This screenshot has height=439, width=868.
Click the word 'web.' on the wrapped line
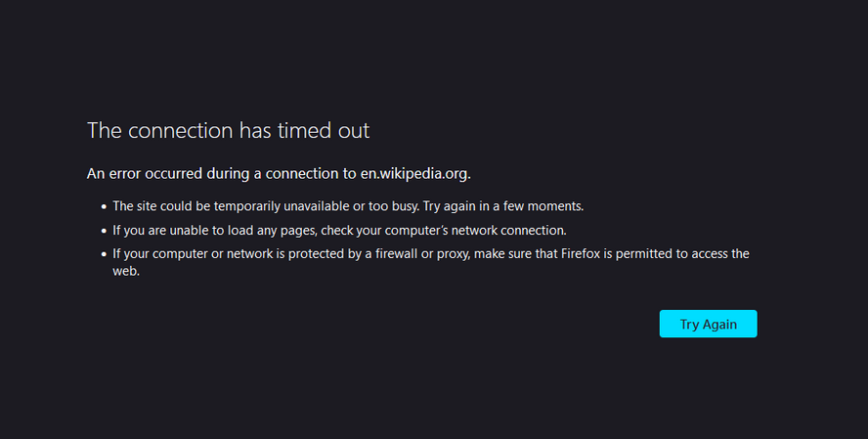pos(126,271)
